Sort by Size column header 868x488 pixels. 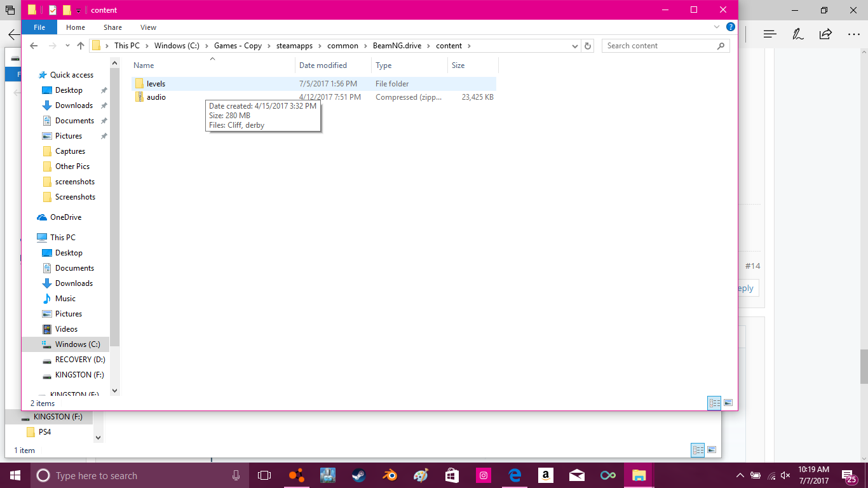click(x=473, y=65)
